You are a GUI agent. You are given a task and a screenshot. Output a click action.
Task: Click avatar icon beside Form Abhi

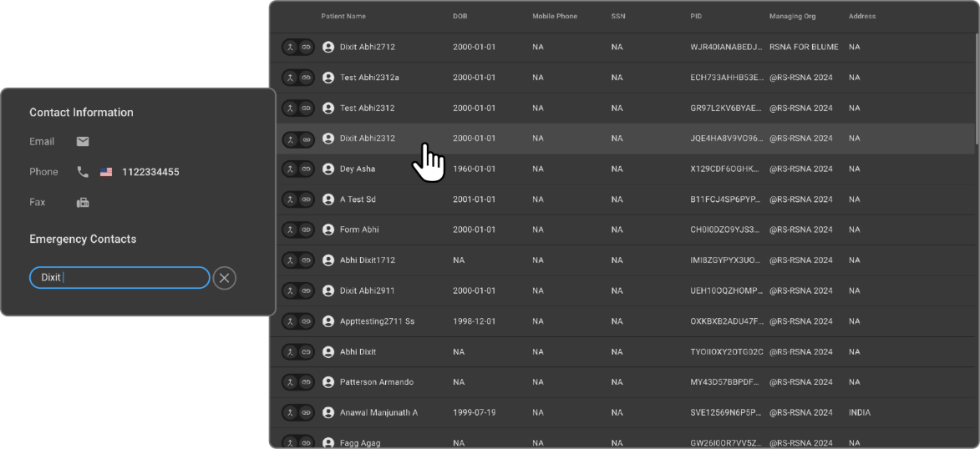328,230
